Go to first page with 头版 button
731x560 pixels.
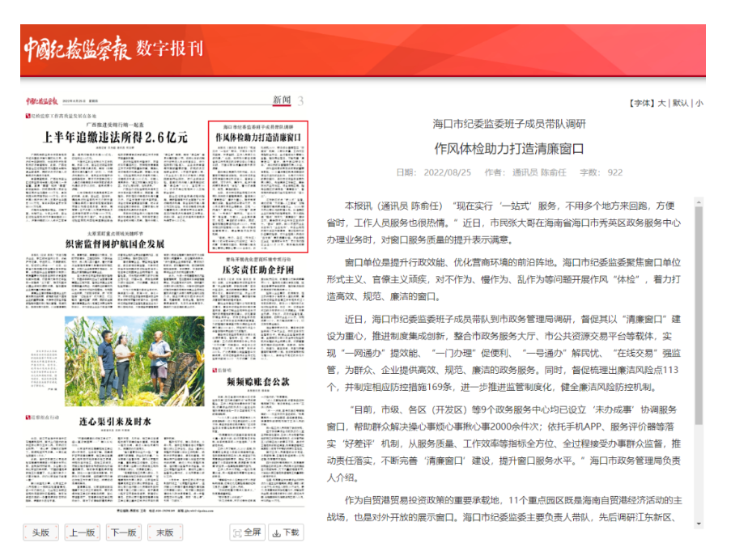tap(41, 532)
